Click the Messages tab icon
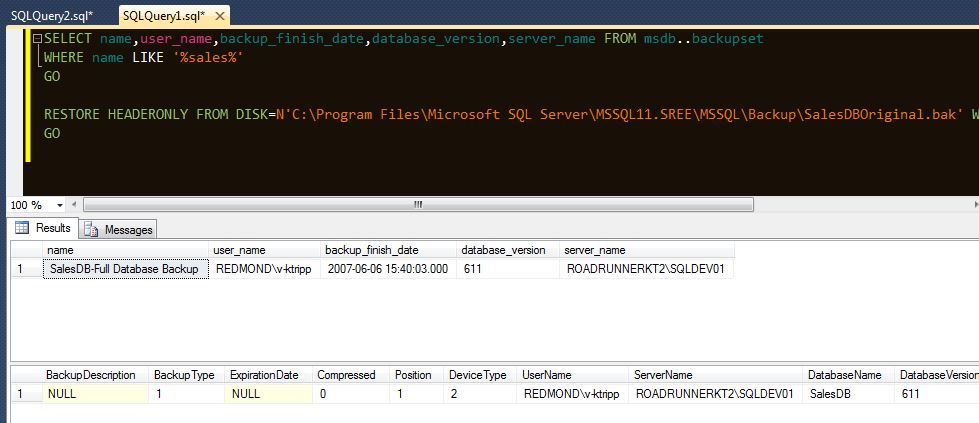The width and height of the screenshot is (979, 423). pos(92,229)
